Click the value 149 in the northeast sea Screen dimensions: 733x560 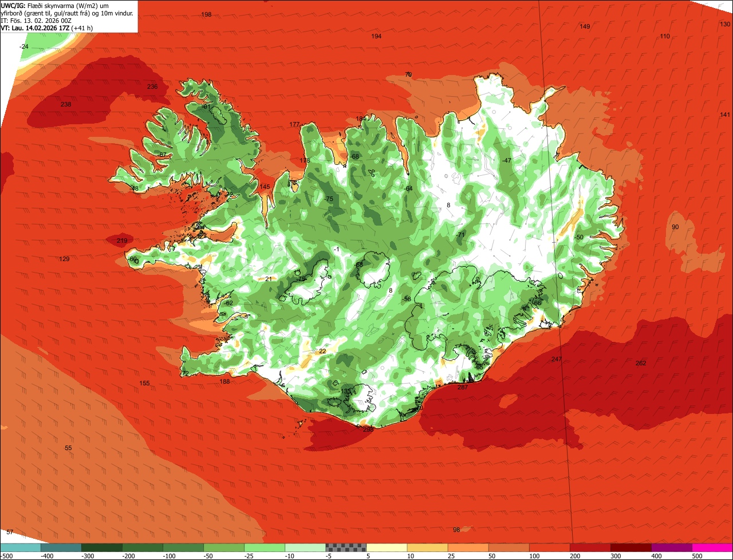click(x=585, y=26)
